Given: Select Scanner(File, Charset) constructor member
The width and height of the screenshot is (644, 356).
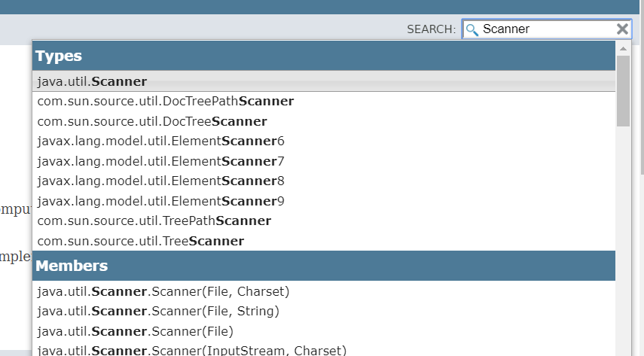Looking at the screenshot, I should coord(324,291).
